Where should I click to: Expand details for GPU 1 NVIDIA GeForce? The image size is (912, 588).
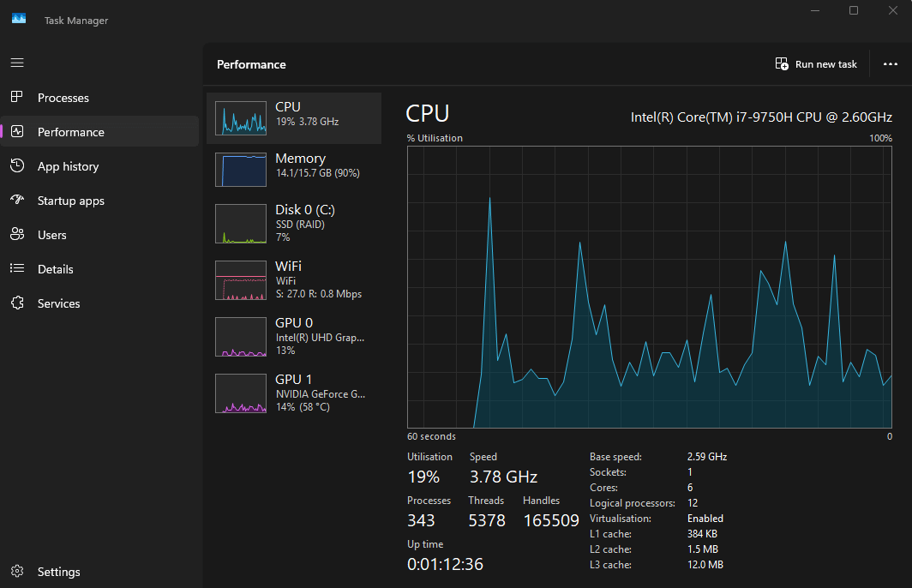296,393
